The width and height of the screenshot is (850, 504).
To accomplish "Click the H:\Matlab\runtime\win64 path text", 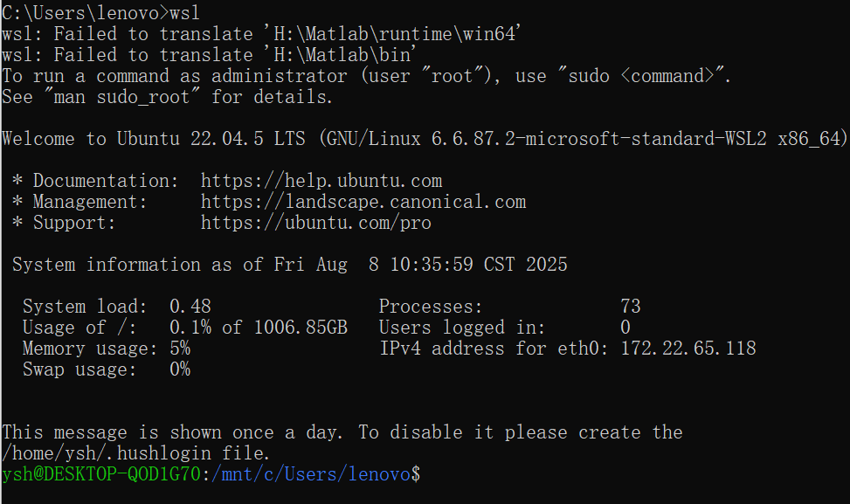I will [395, 34].
